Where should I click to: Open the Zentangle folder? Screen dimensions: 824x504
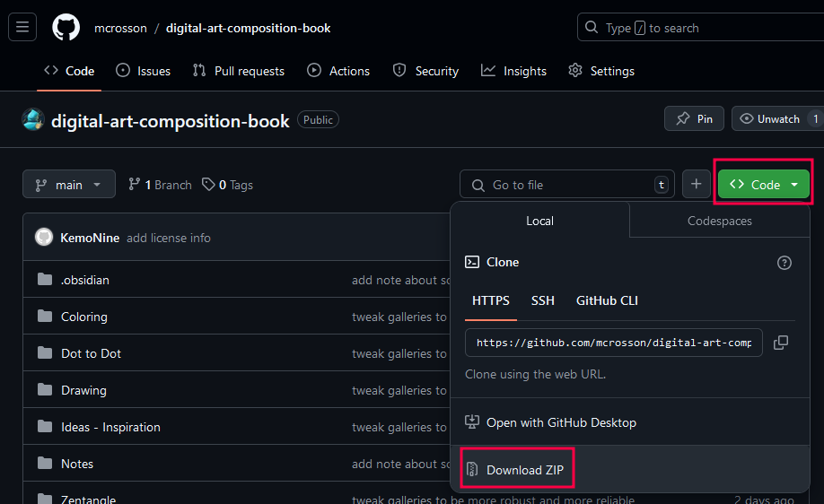(88, 500)
